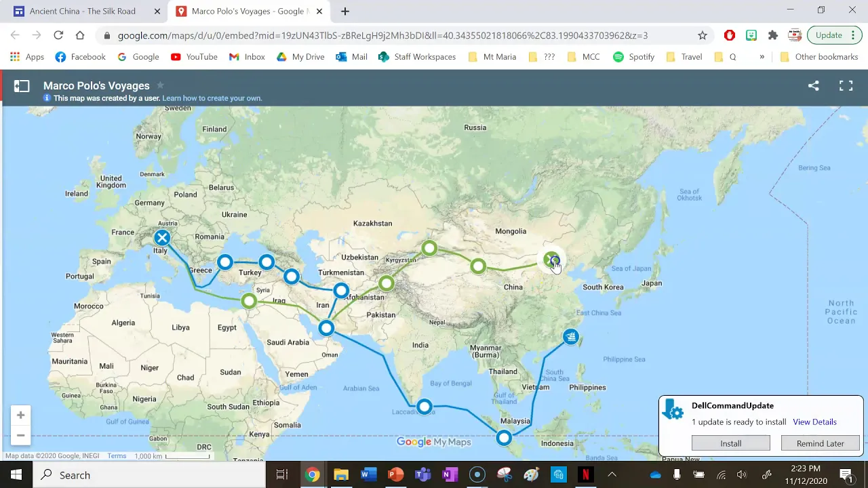868x488 pixels.
Task: Open the My Drive bookmark
Action: coord(300,57)
